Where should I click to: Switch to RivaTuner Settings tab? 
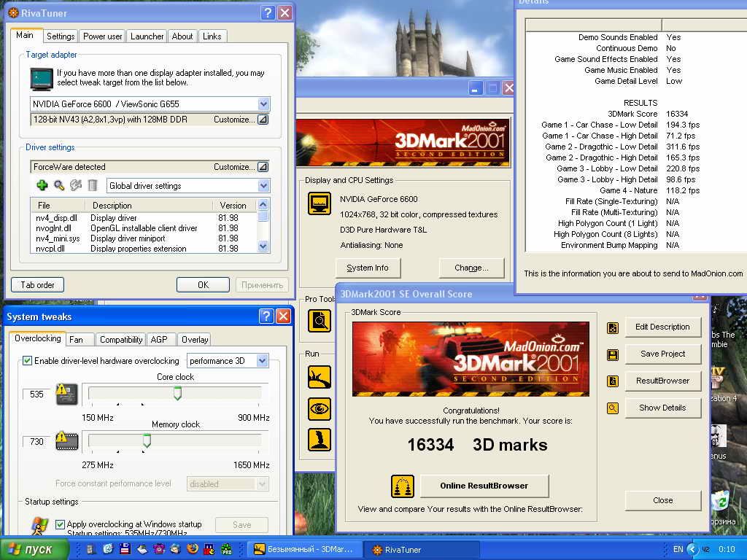pos(61,36)
